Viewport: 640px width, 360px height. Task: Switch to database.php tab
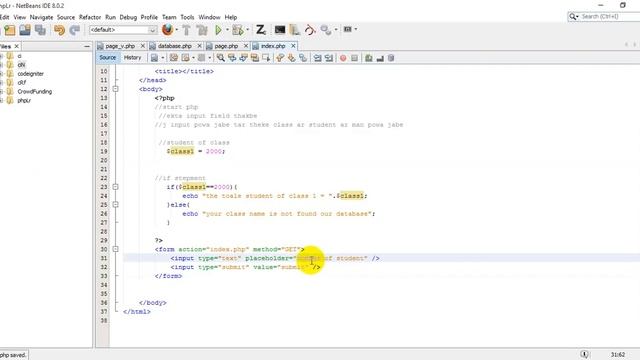tap(175, 46)
